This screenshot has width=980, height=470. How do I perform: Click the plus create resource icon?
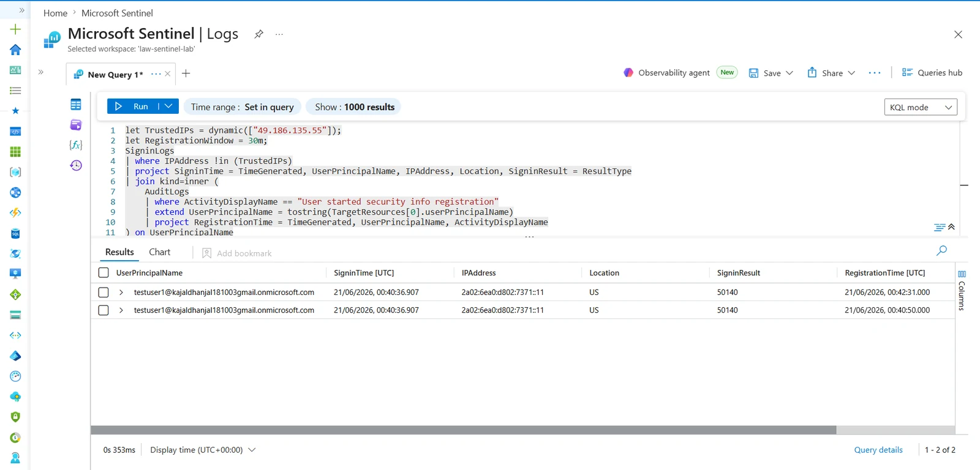[x=15, y=29]
